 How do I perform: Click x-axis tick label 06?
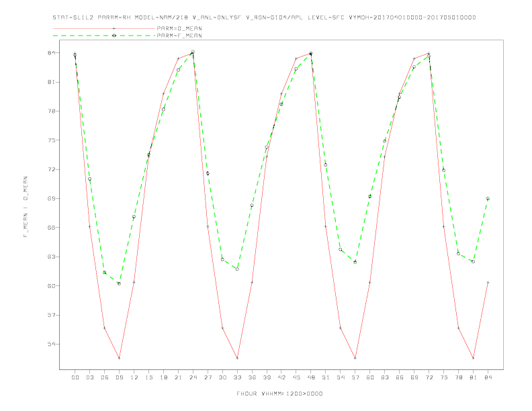(105, 377)
